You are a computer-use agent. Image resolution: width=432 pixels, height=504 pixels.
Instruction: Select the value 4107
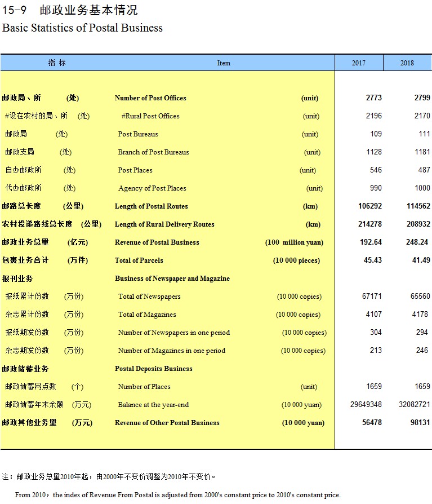374,314
